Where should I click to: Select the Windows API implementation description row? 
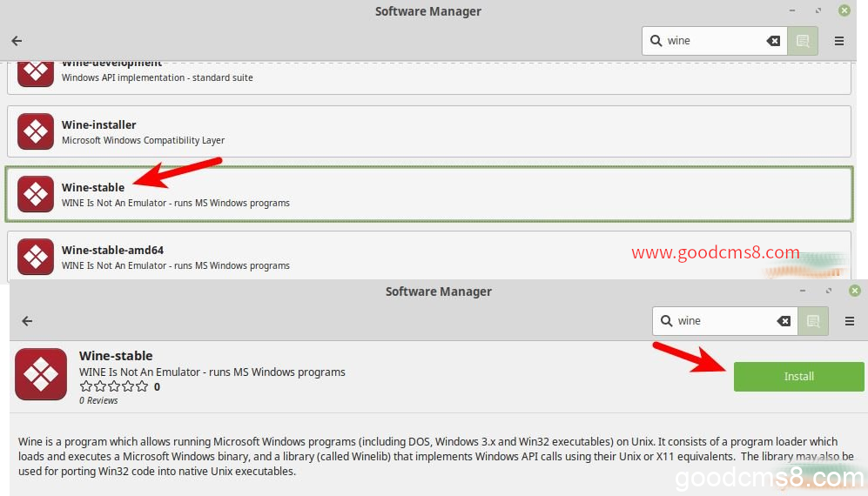coord(429,77)
